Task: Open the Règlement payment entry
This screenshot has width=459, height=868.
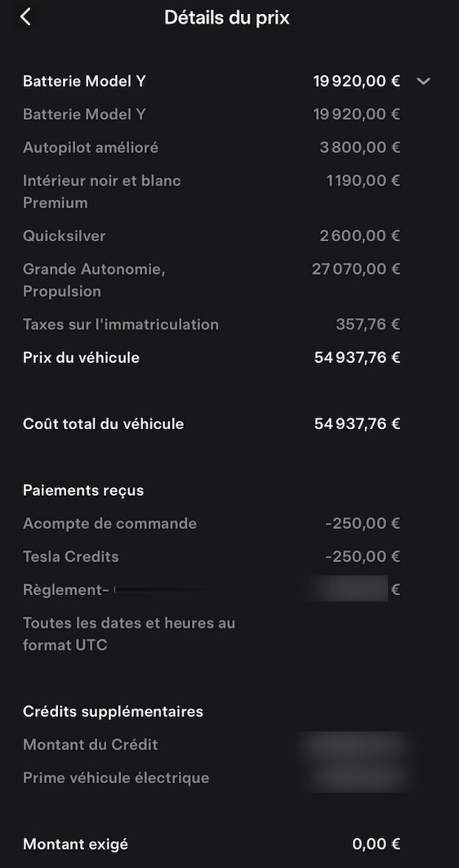Action: coord(212,590)
